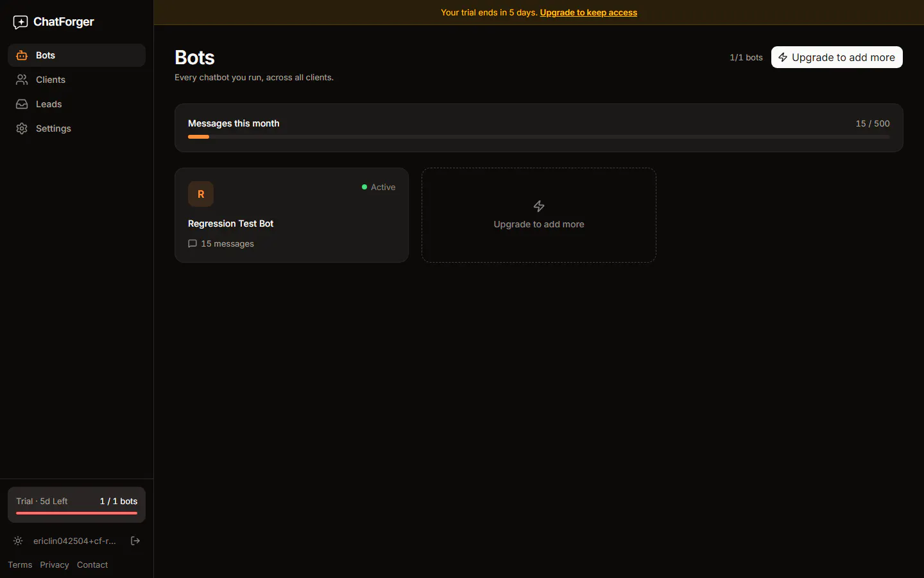Image resolution: width=924 pixels, height=578 pixels.
Task: Click the log out icon
Action: 135,541
